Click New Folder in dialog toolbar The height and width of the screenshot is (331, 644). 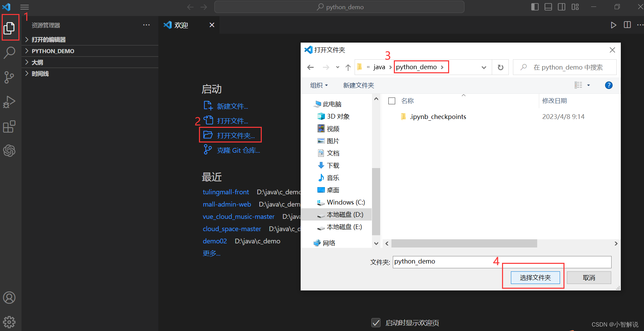click(x=358, y=85)
